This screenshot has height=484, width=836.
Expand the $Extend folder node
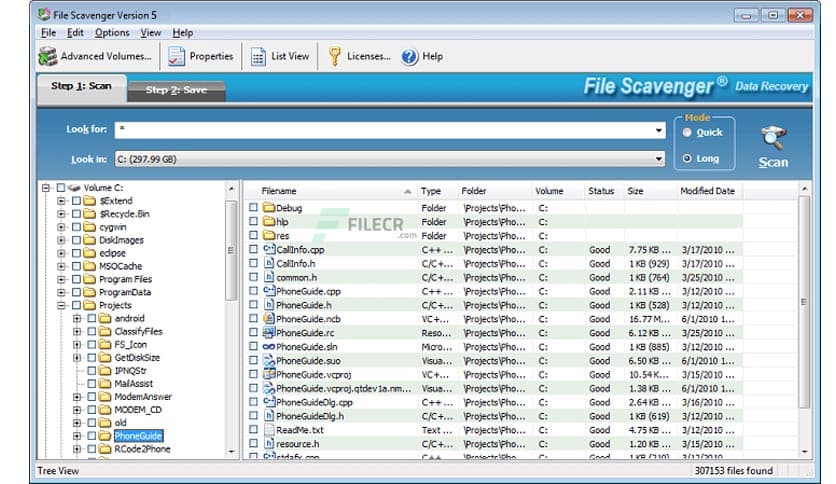61,201
